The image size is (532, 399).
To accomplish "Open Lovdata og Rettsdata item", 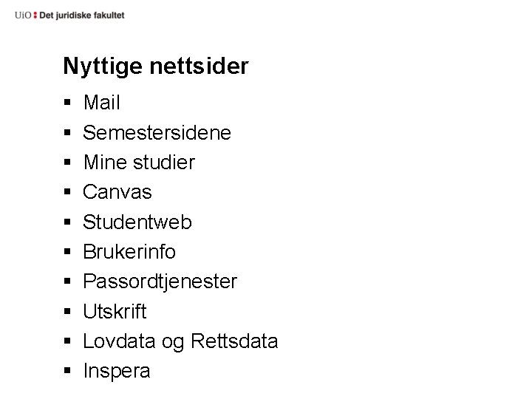I will click(180, 341).
